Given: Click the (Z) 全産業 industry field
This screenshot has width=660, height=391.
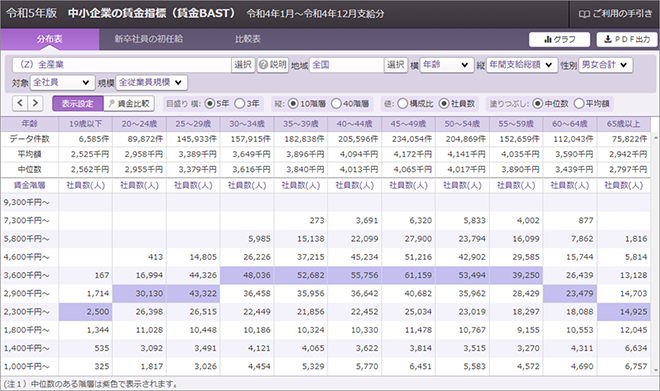Looking at the screenshot, I should pyautogui.click(x=121, y=65).
